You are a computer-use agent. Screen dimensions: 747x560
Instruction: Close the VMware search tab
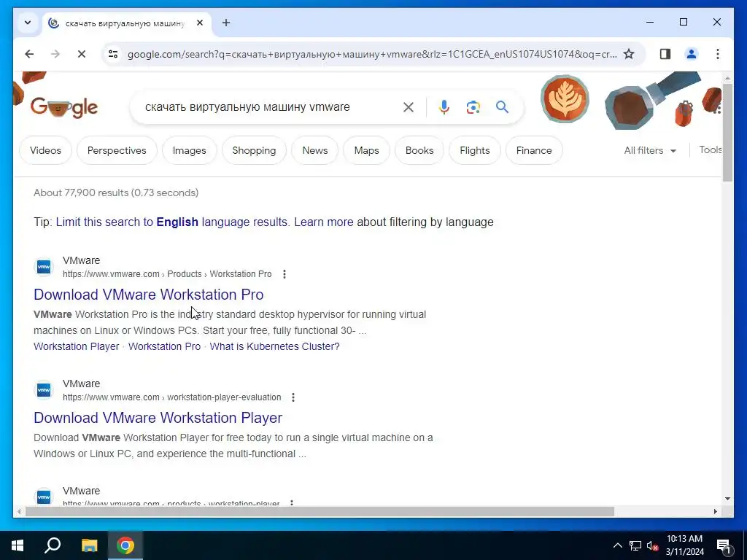click(x=200, y=23)
